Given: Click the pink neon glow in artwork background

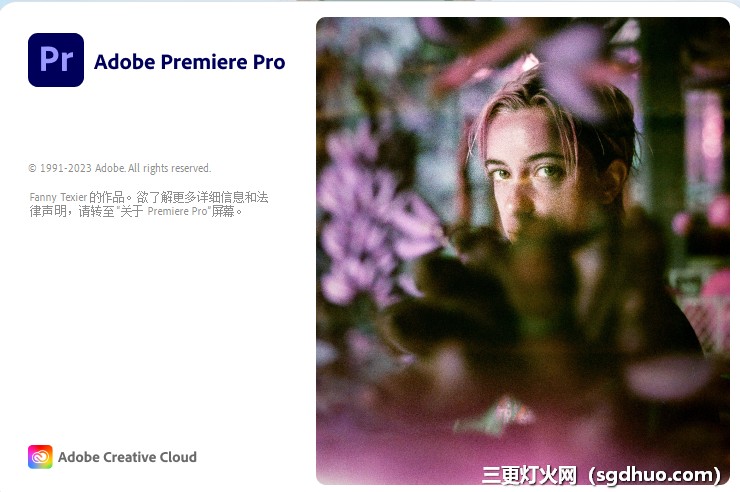Looking at the screenshot, I should [705, 142].
